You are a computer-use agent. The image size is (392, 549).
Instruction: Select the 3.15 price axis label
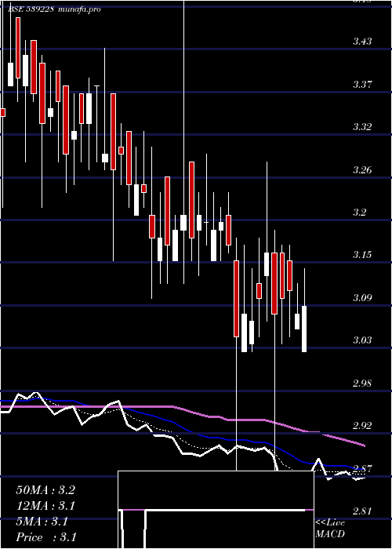tap(362, 255)
